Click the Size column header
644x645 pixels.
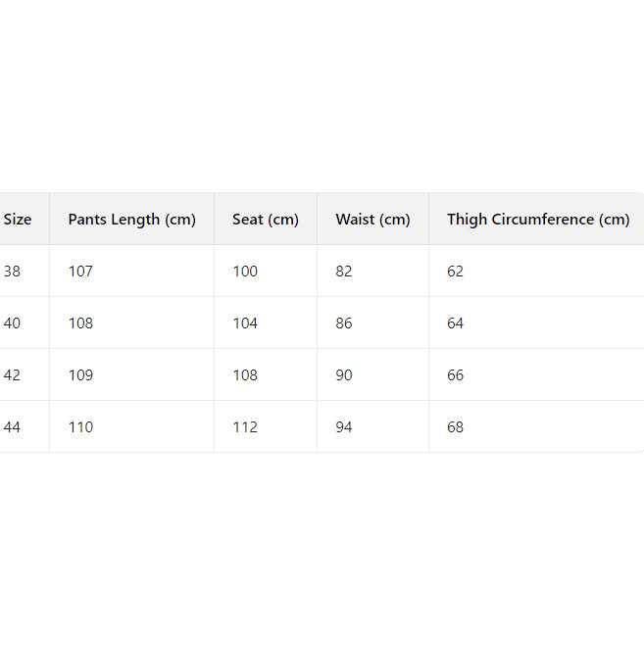(x=18, y=220)
